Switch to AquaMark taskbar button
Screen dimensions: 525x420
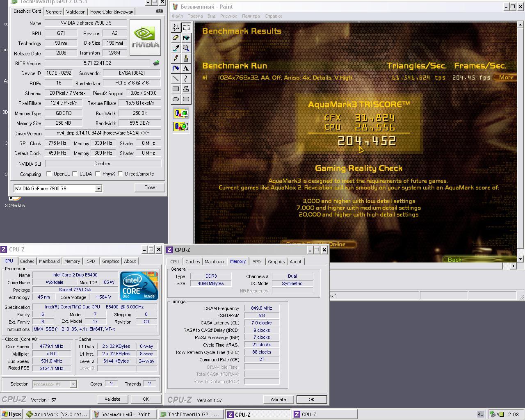(57, 414)
